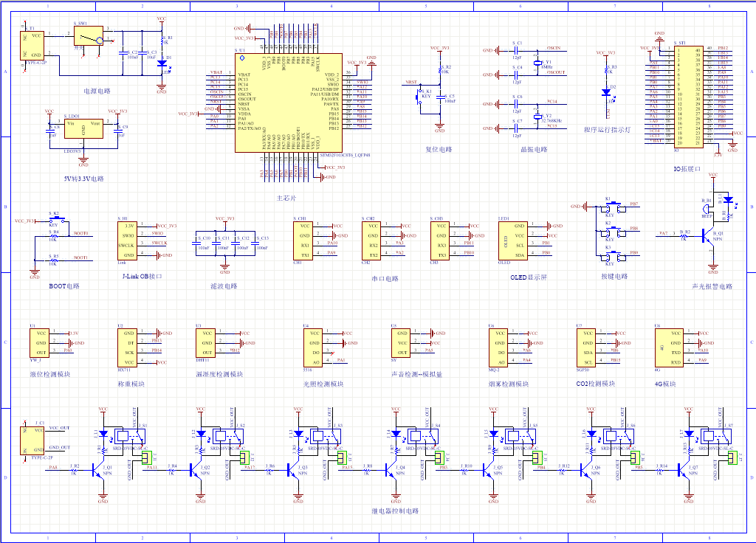Image resolution: width=756 pixels, height=543 pixels.
Task: Click the U8 4G module connector
Action: point(669,347)
